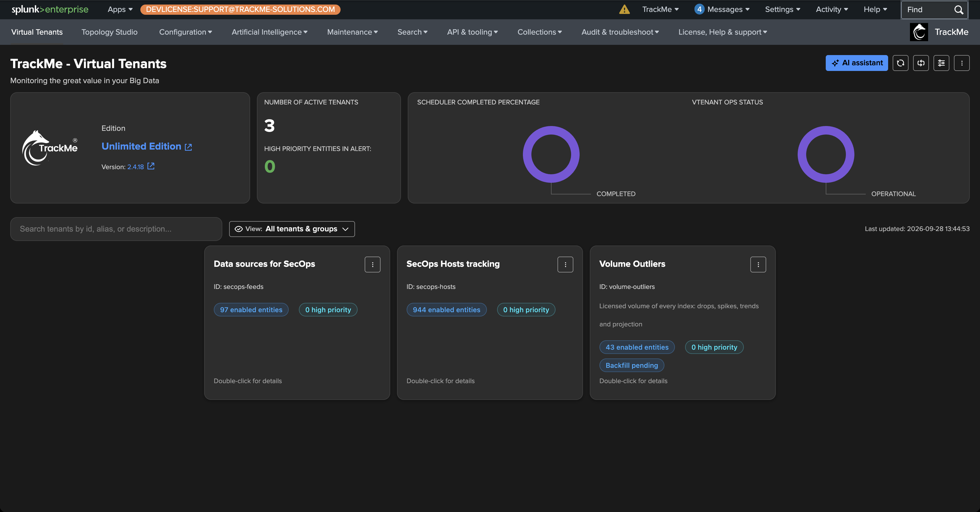This screenshot has height=512, width=980.
Task: Open the page-level three-dot menu icon
Action: 962,63
